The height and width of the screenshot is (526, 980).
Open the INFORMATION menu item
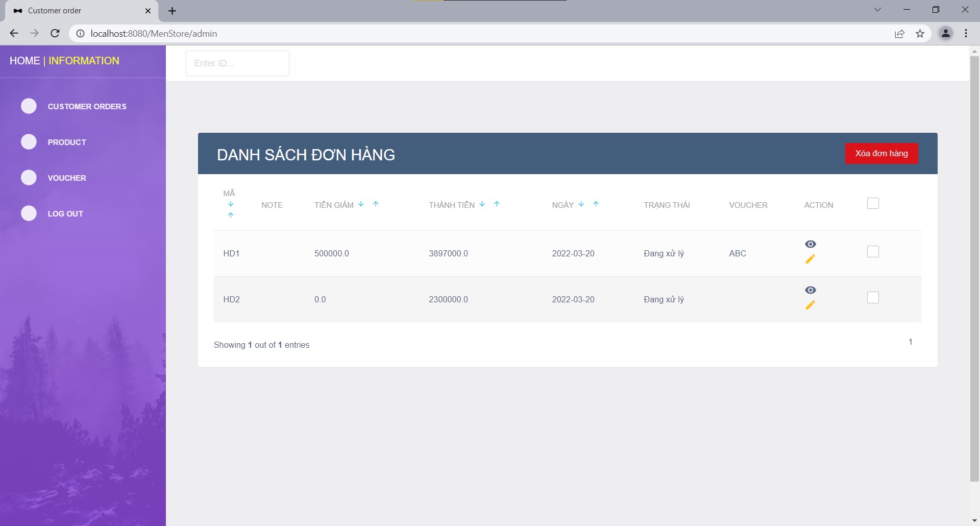tap(83, 60)
